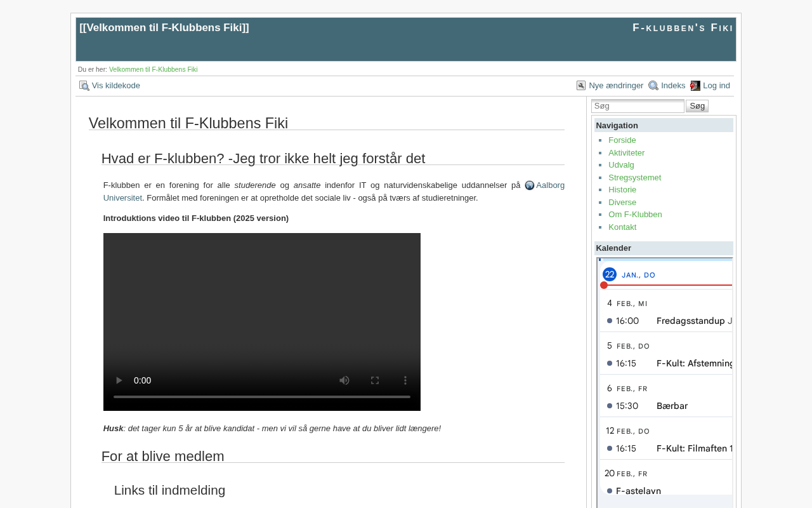
Task: Open Nye ændringer link
Action: [x=616, y=86]
